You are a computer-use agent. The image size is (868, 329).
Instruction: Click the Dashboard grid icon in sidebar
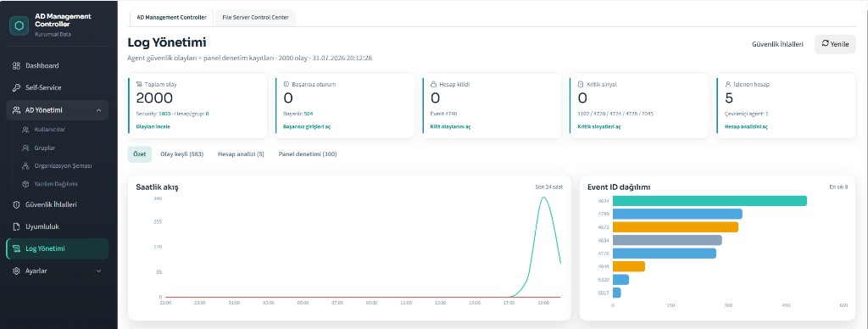pyautogui.click(x=17, y=66)
